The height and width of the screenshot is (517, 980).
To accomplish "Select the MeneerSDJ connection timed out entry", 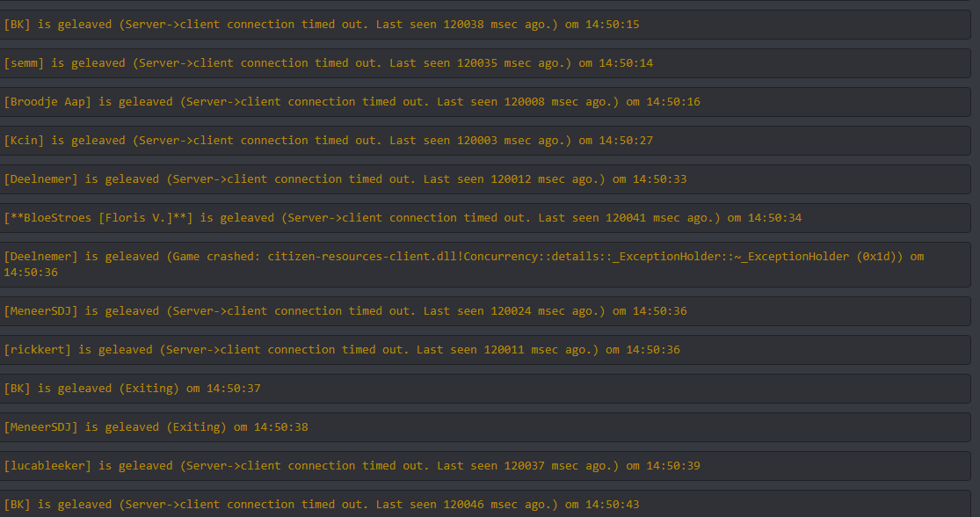I will (345, 311).
